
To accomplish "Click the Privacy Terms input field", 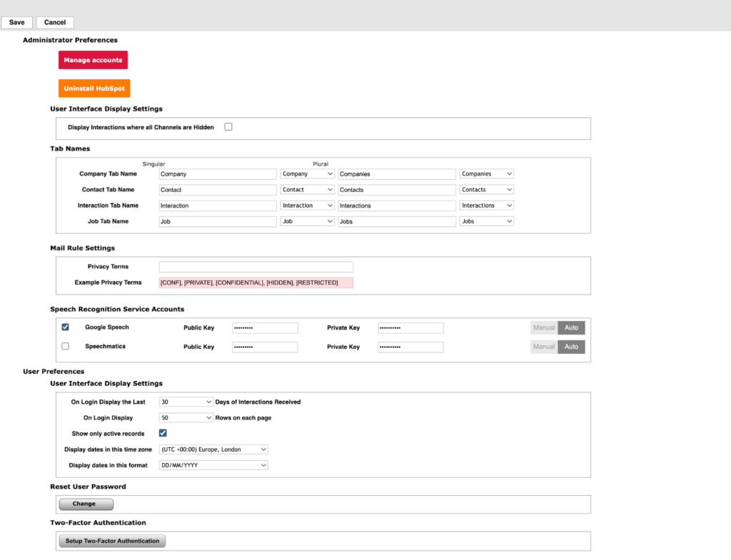I will click(x=256, y=267).
